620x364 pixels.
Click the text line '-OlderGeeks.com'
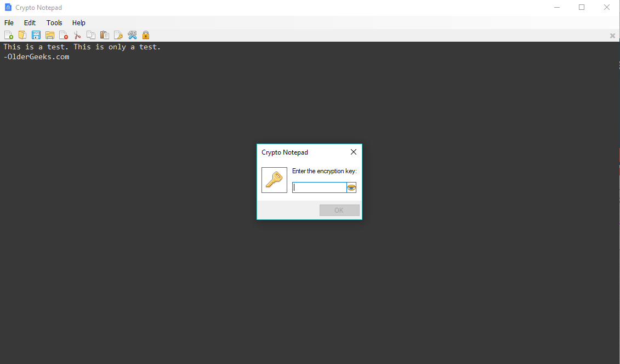[36, 57]
